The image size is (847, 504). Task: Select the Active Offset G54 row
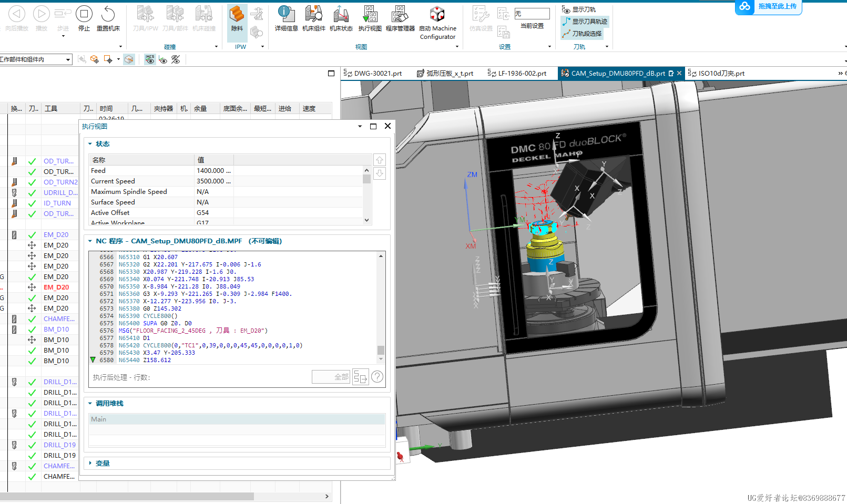pos(226,213)
